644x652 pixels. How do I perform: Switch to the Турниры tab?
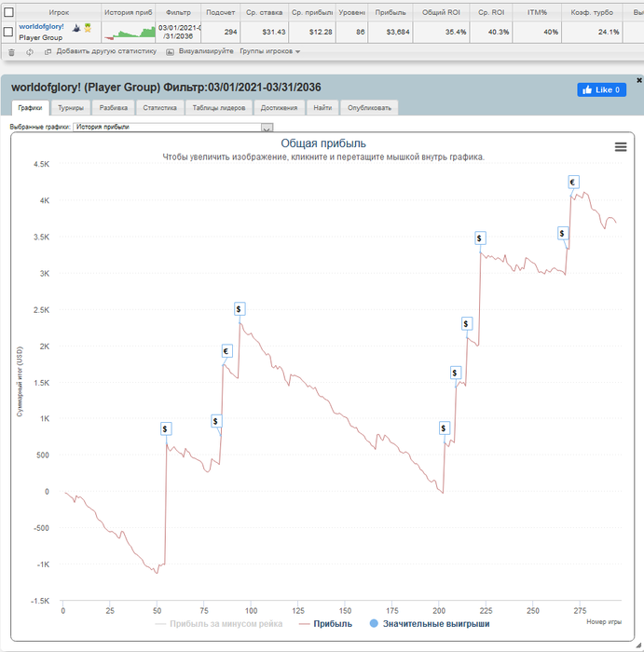(x=71, y=108)
